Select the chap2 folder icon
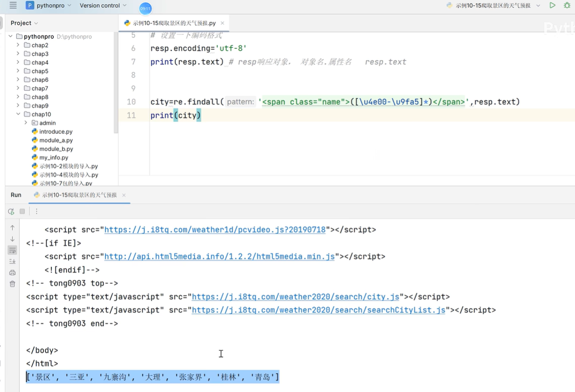The image size is (575, 392). pyautogui.click(x=27, y=45)
